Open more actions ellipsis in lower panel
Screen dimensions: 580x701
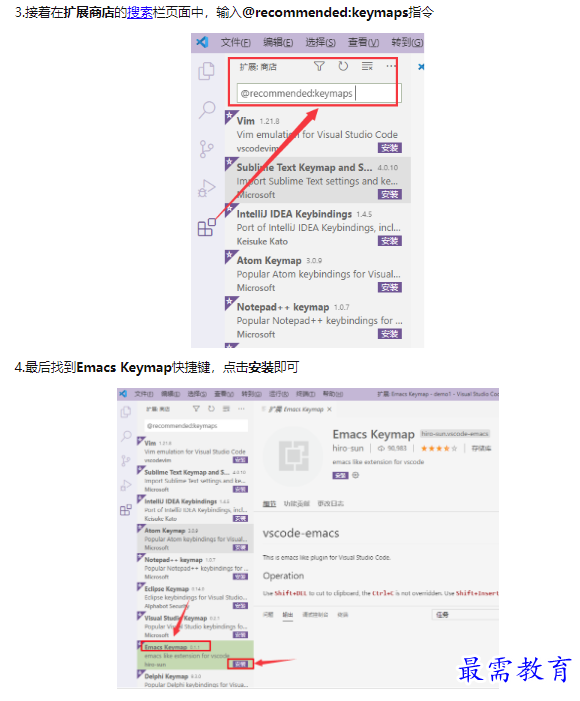point(241,409)
